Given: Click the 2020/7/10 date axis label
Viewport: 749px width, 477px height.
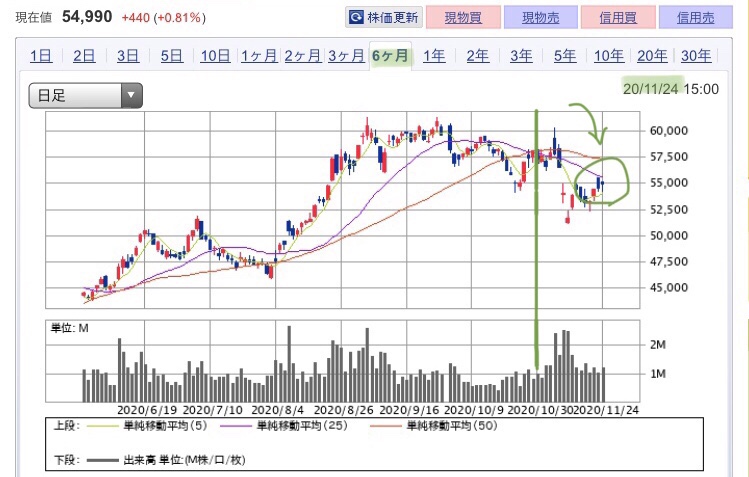Looking at the screenshot, I should click(213, 410).
